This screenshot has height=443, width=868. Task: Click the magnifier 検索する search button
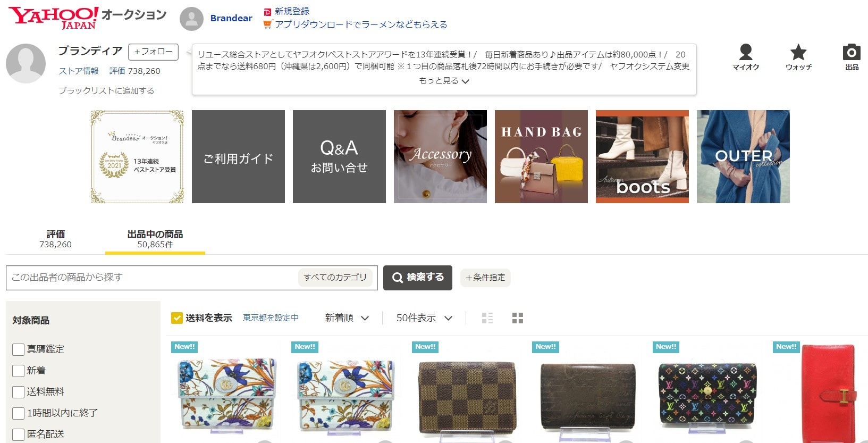tap(418, 278)
